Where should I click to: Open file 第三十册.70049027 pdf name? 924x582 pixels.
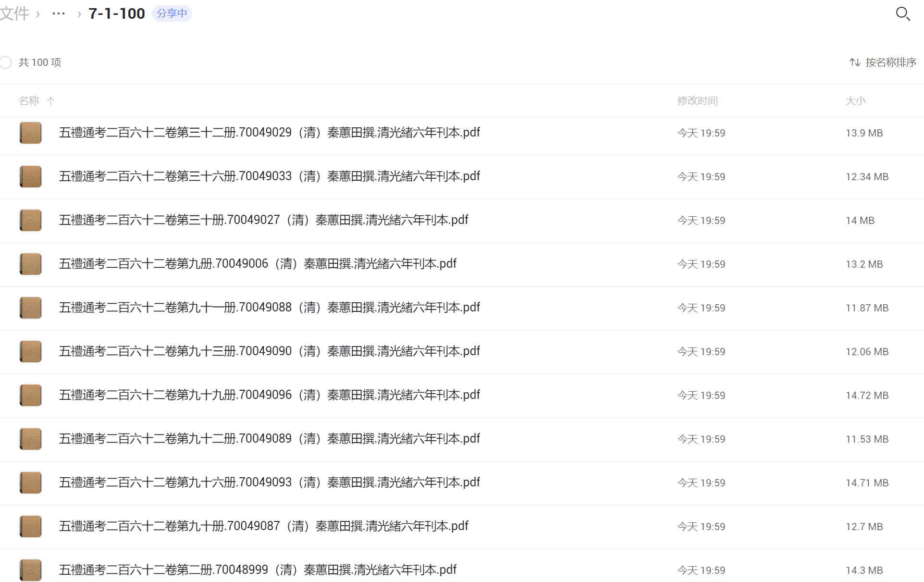[x=264, y=220]
